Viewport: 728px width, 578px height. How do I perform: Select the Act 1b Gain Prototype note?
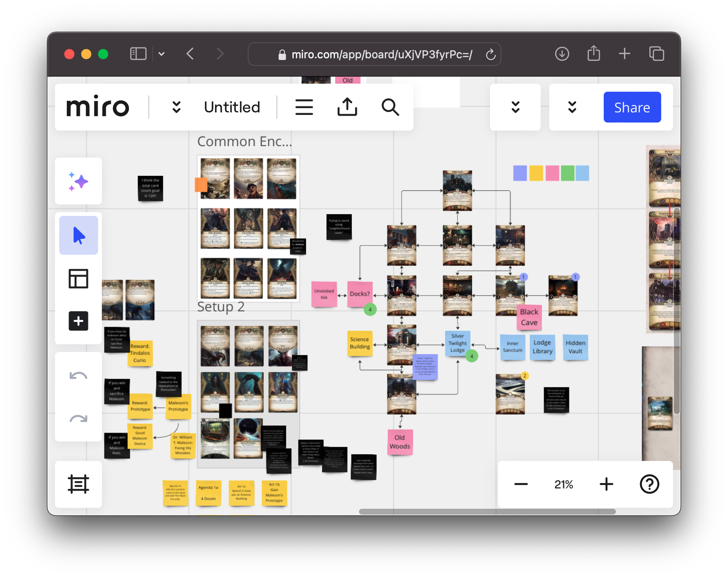pos(274,493)
